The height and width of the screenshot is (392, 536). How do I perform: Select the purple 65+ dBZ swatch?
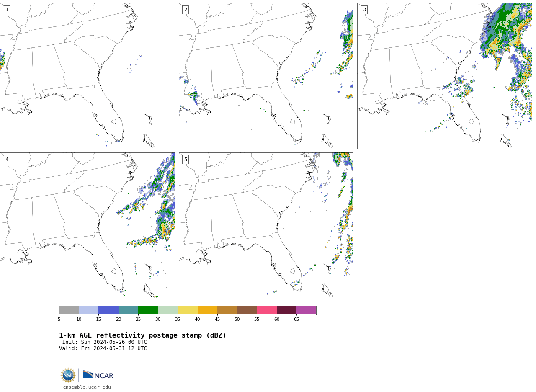pos(306,310)
